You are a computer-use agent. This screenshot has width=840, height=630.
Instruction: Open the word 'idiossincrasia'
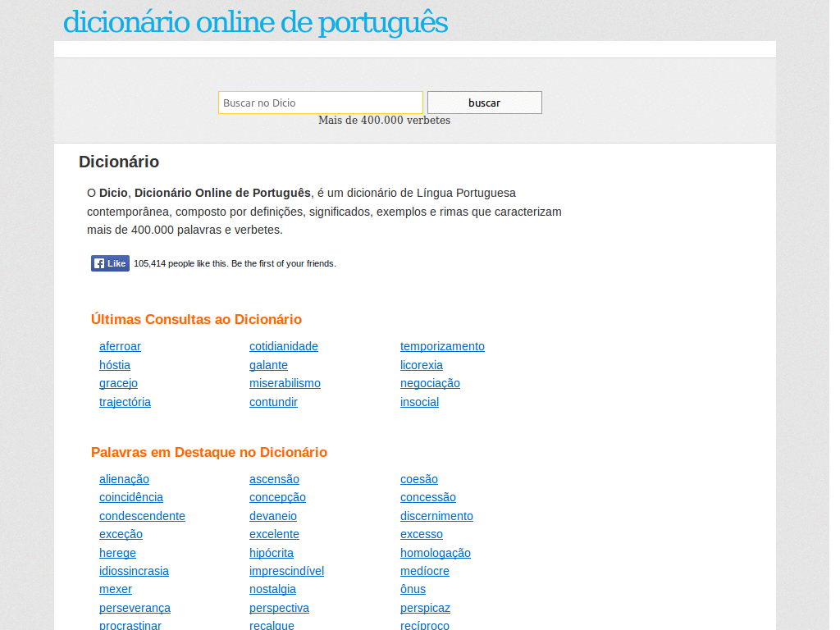[134, 571]
